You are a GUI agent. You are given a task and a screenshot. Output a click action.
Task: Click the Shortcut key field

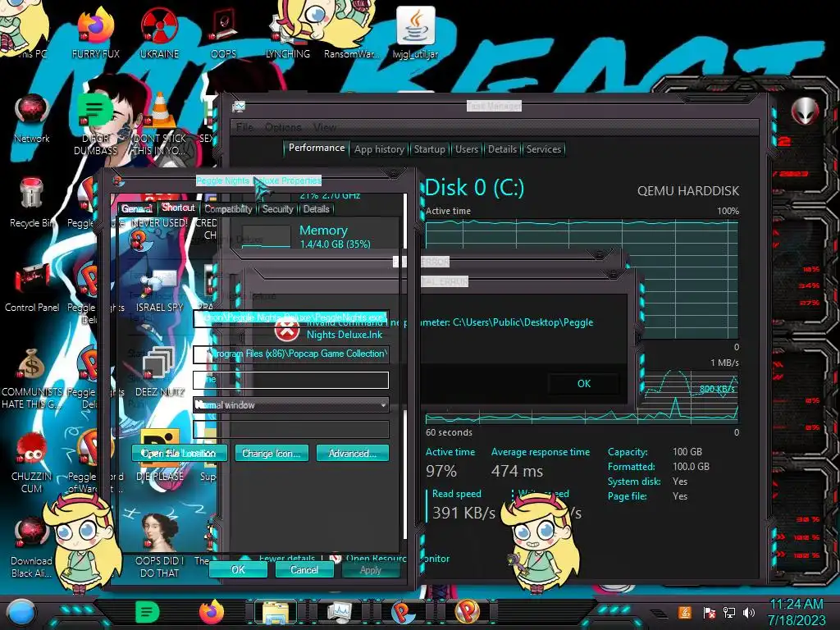pyautogui.click(x=291, y=379)
